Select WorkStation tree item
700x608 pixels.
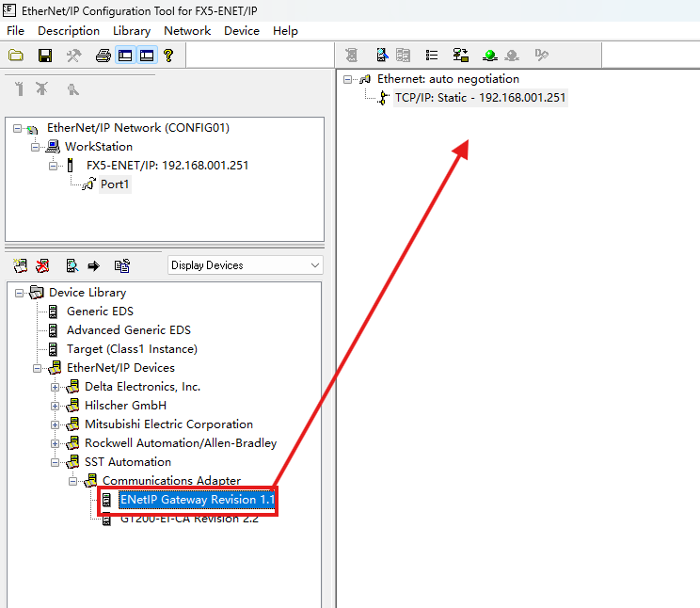coord(99,147)
